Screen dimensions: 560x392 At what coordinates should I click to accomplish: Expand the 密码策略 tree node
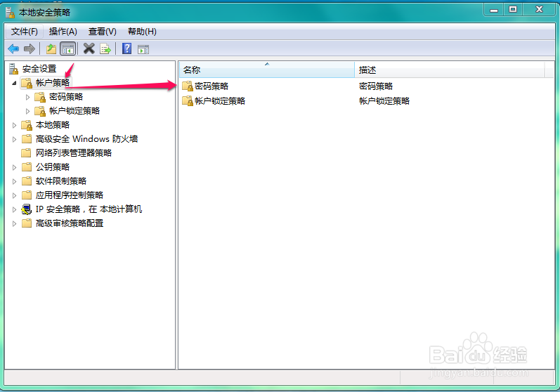(x=27, y=97)
